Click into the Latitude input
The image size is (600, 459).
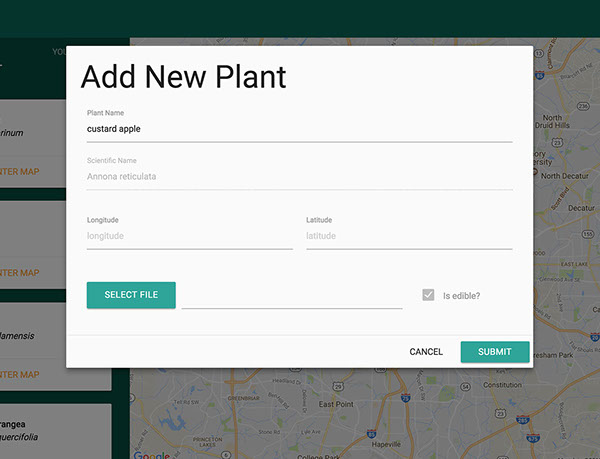click(409, 236)
